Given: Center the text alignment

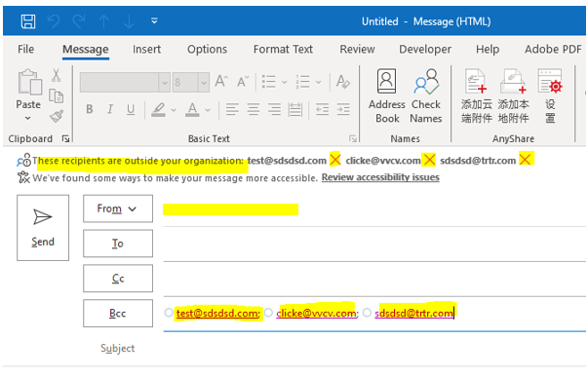Looking at the screenshot, I should pyautogui.click(x=254, y=109).
